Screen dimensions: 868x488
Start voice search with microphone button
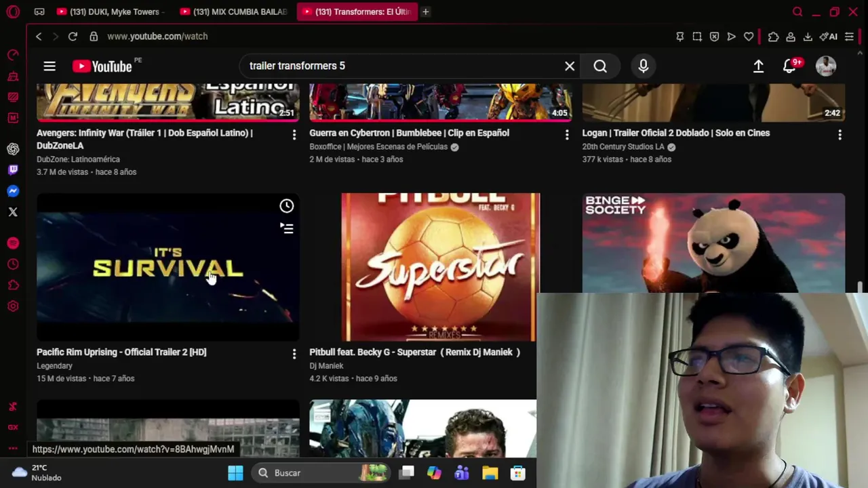643,66
